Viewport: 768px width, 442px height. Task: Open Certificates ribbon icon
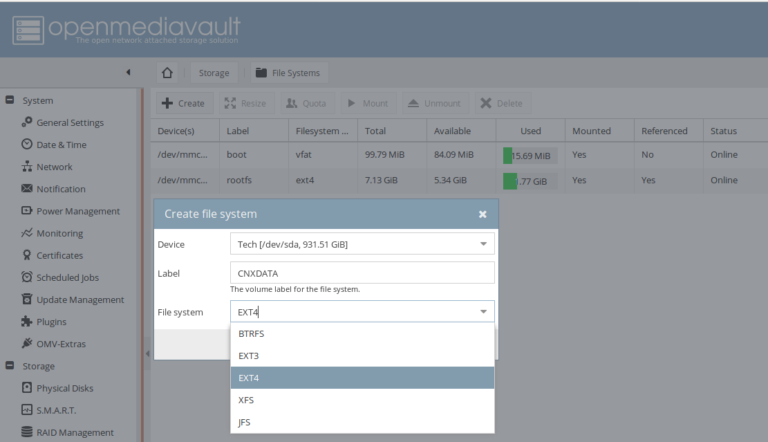pos(27,255)
